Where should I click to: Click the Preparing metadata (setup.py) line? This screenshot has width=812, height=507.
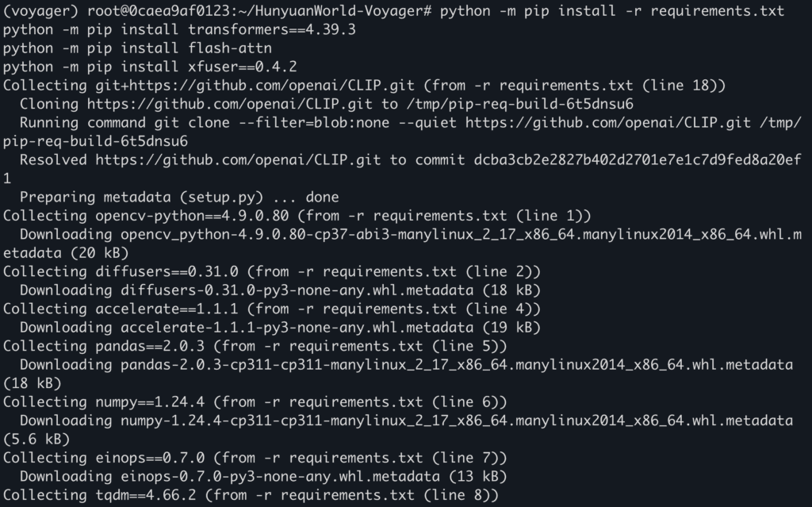pyautogui.click(x=179, y=198)
